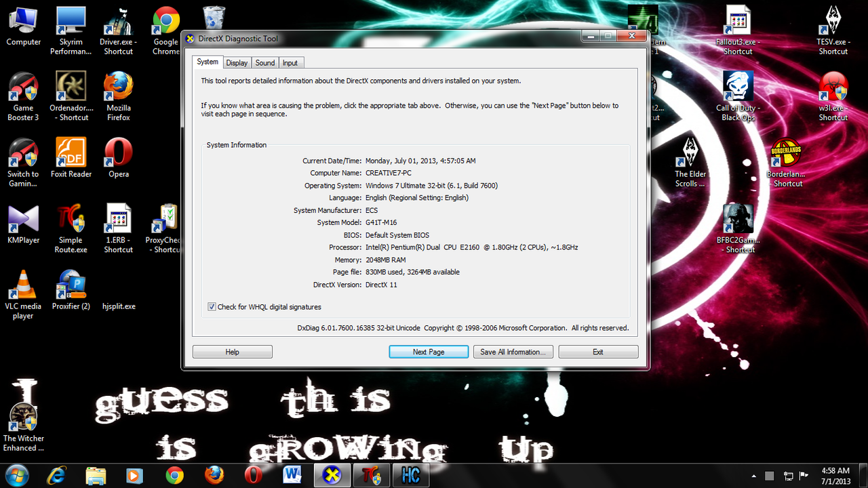Select The Witcher Enhanced desktop icon
Image resolution: width=868 pixels, height=488 pixels.
24,427
